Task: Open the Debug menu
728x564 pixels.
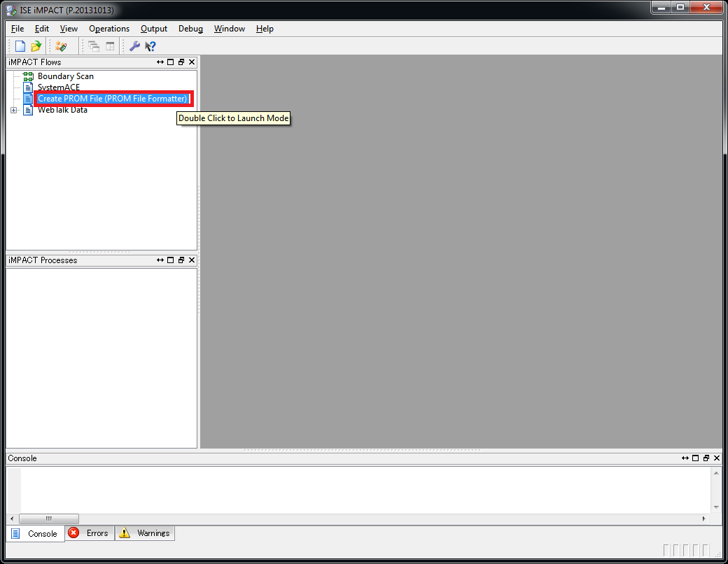Action: (x=190, y=29)
